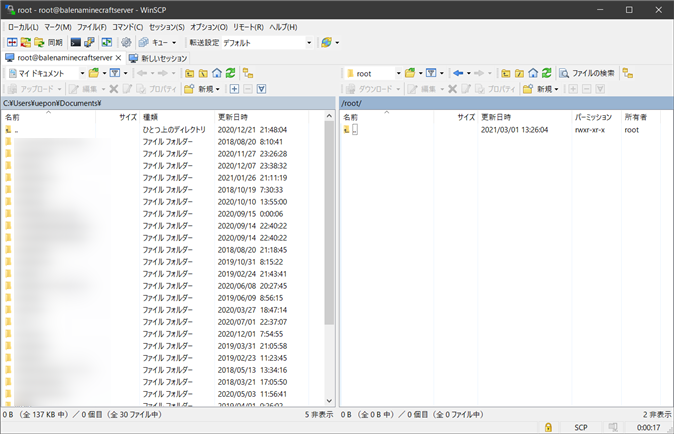Screen dimensions: 674x434
Task: Click local select files plus icon
Action: pos(234,89)
